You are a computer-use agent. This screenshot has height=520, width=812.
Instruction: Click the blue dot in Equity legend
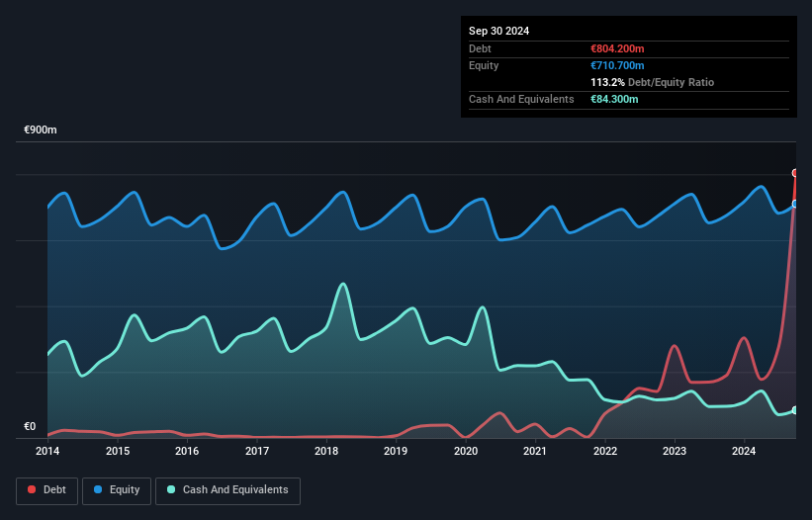tap(98, 489)
